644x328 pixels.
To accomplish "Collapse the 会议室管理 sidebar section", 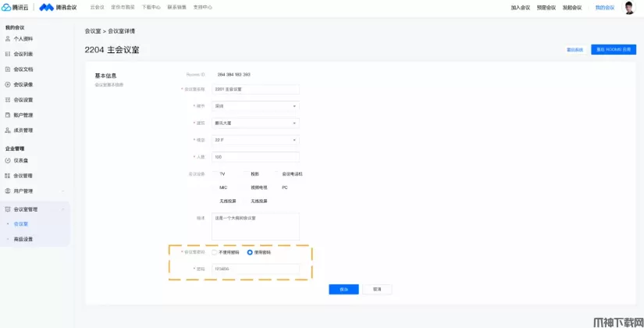I will [x=63, y=209].
